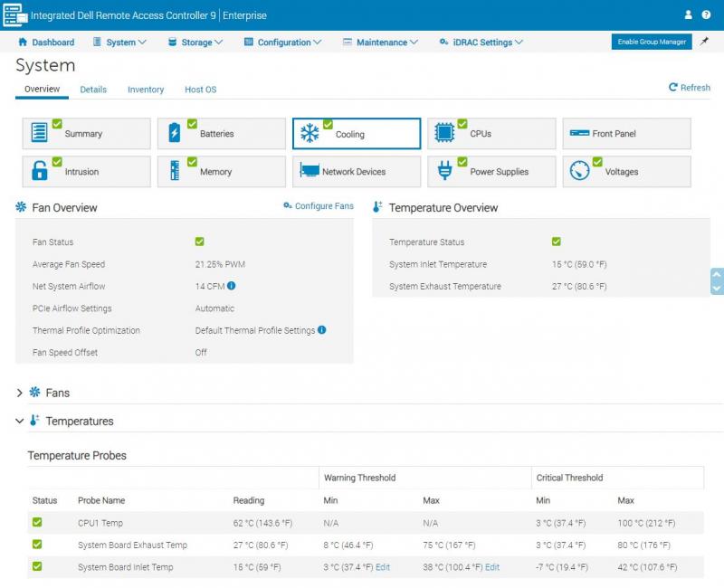Switch to the Details tab
The image size is (724, 588).
pyautogui.click(x=93, y=90)
